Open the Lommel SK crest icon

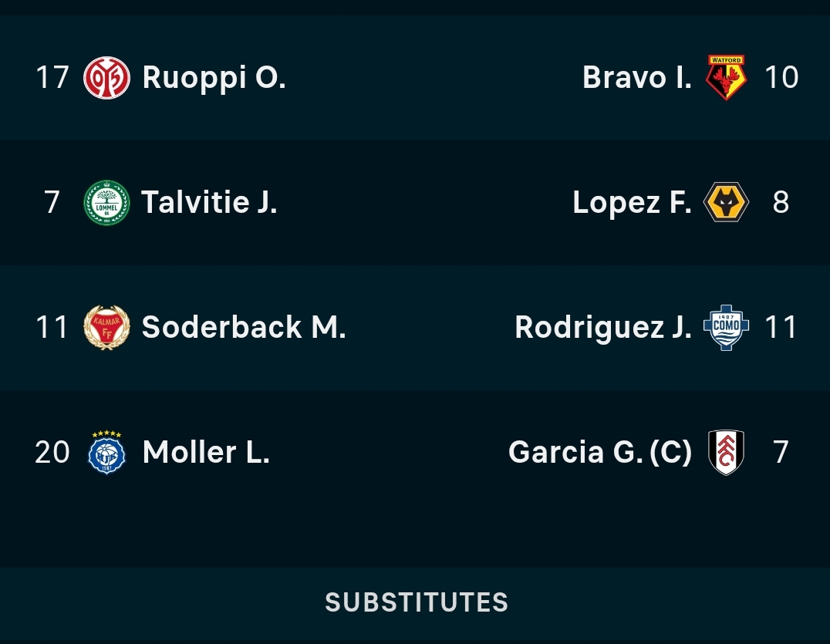pyautogui.click(x=106, y=203)
